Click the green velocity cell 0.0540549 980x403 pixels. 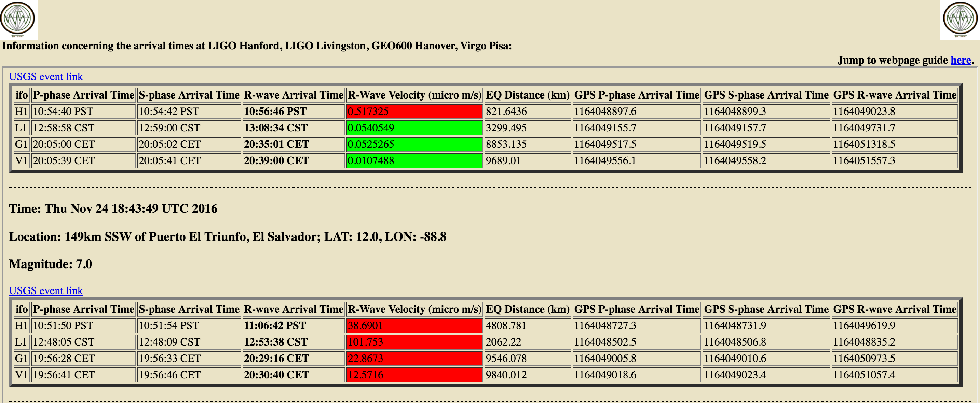pos(414,128)
